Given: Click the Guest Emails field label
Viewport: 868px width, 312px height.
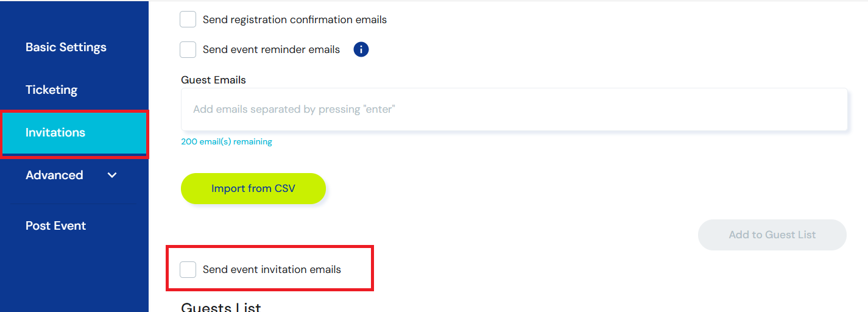Looking at the screenshot, I should tap(213, 80).
